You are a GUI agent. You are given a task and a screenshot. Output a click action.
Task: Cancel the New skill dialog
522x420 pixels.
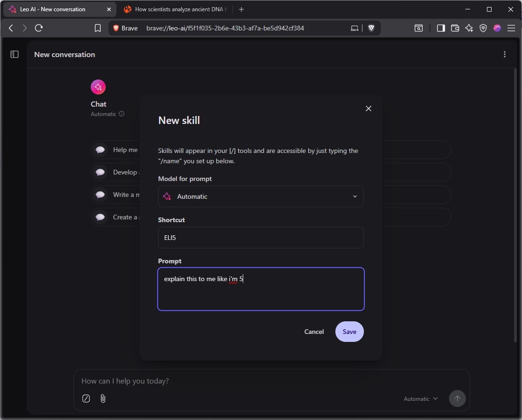[314, 332]
